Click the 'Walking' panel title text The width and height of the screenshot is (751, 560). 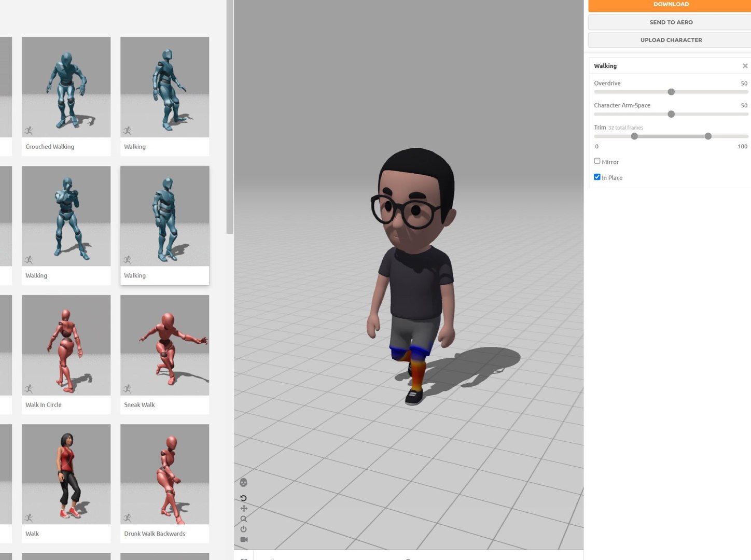(x=605, y=66)
